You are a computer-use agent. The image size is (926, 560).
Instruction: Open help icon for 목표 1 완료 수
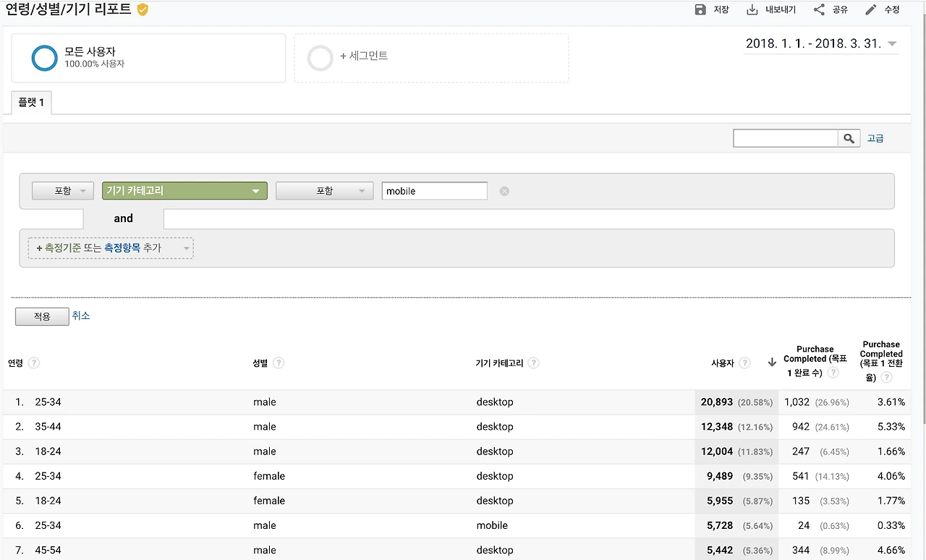pyautogui.click(x=833, y=373)
